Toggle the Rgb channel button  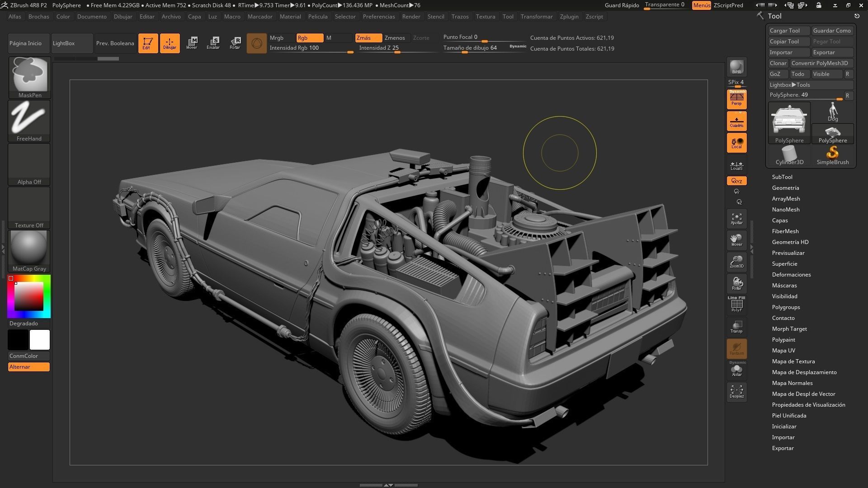pyautogui.click(x=310, y=38)
